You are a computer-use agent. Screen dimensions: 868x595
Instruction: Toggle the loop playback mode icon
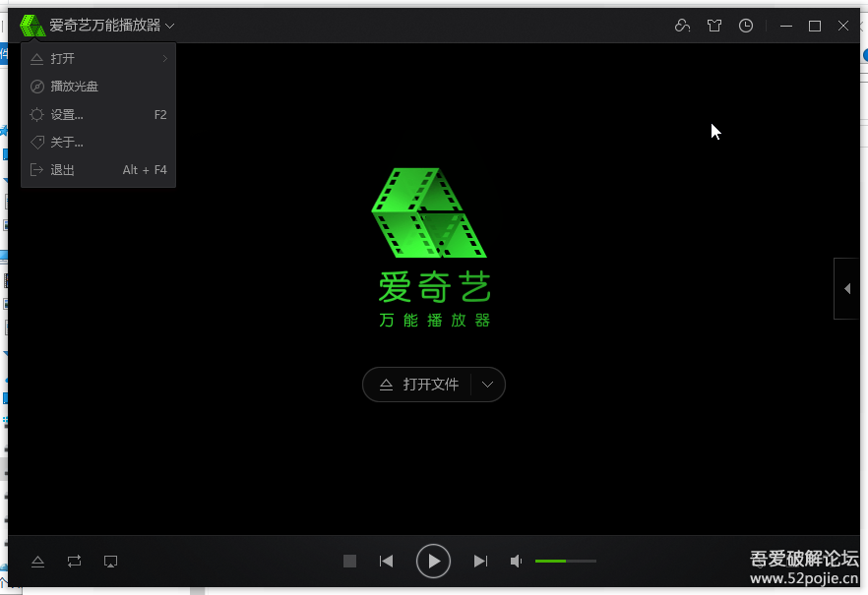pyautogui.click(x=75, y=562)
